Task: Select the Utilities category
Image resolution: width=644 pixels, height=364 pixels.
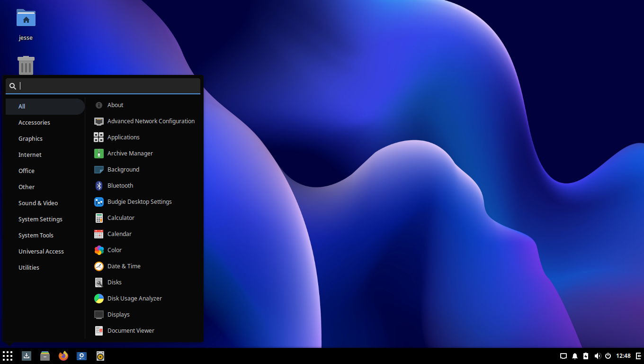Action: click(x=45, y=268)
